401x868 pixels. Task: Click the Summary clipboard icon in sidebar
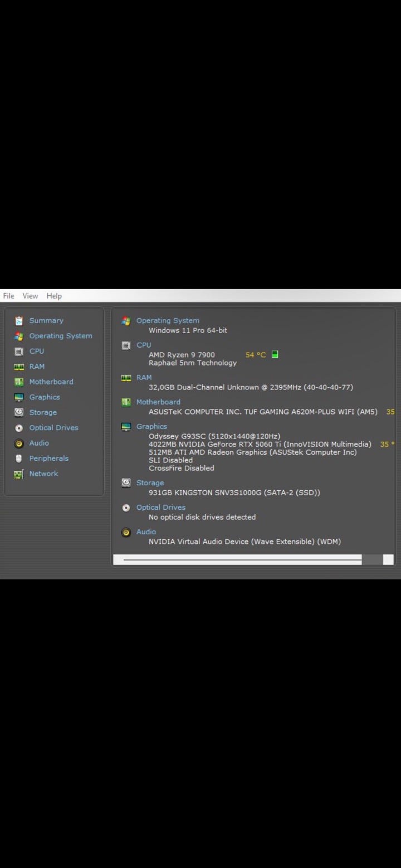(x=19, y=321)
